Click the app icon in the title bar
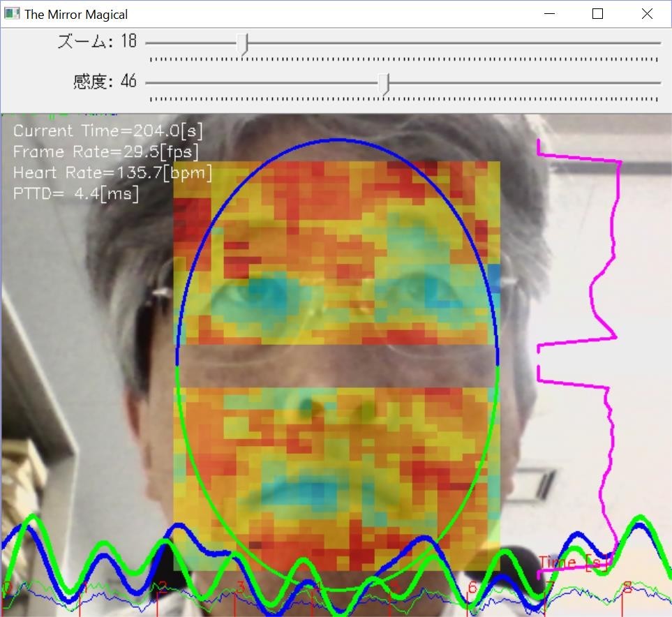This screenshot has width=672, height=617. pyautogui.click(x=12, y=13)
